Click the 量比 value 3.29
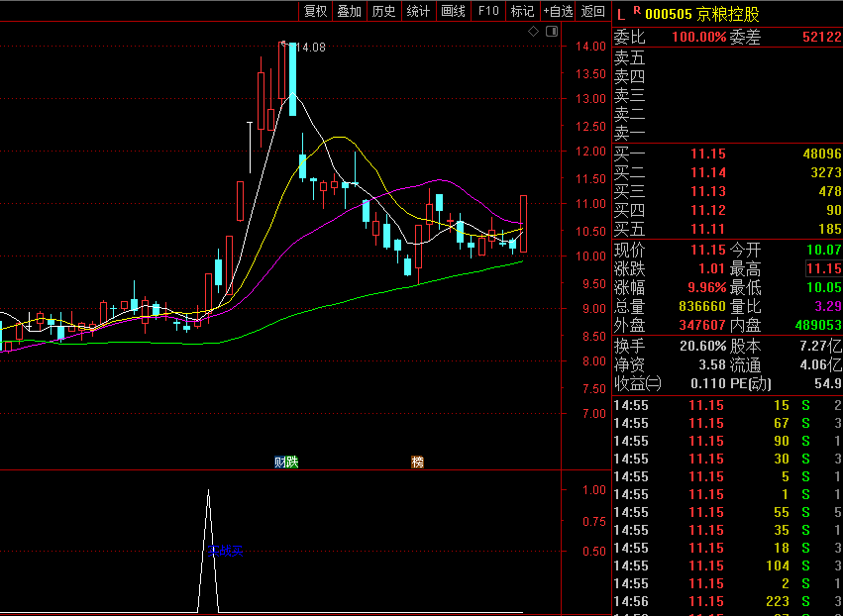 tap(828, 306)
